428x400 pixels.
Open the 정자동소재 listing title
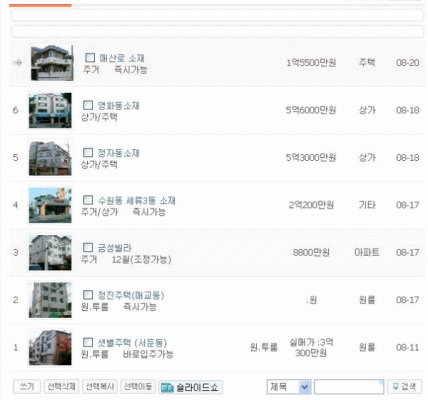[x=118, y=153]
